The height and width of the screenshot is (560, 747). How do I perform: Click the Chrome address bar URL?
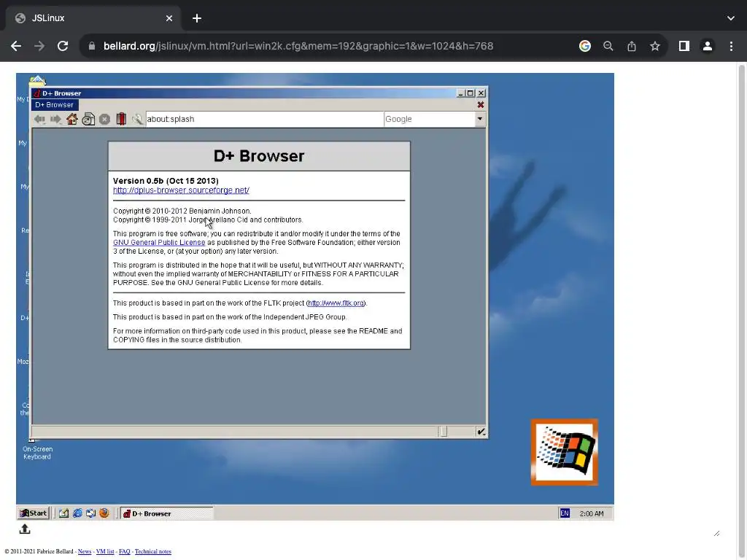tap(298, 46)
